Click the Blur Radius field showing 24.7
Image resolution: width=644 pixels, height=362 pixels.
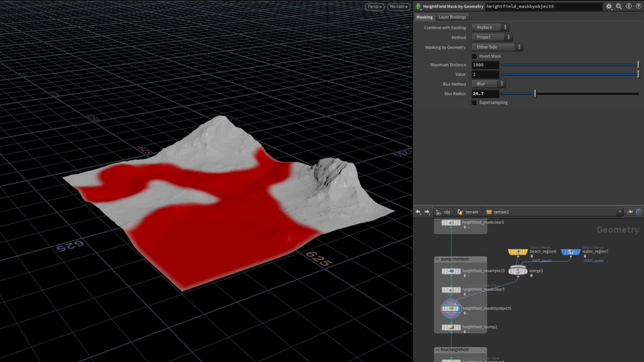[485, 94]
